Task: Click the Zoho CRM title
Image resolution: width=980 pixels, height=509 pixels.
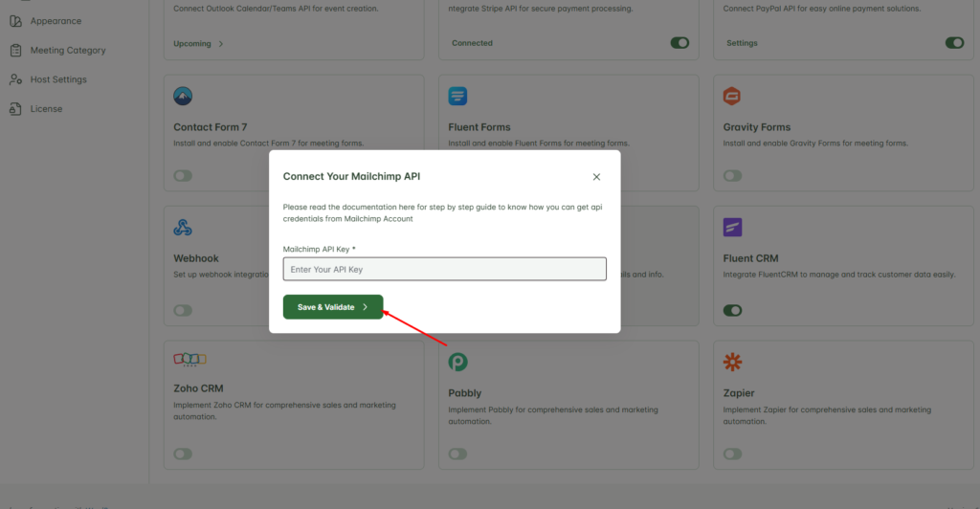Action: [198, 388]
